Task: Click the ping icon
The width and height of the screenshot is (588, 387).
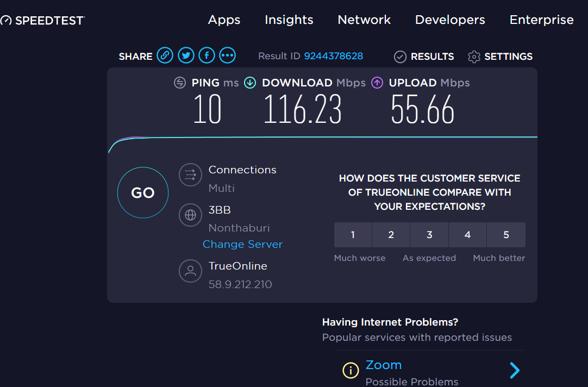Action: (x=180, y=83)
